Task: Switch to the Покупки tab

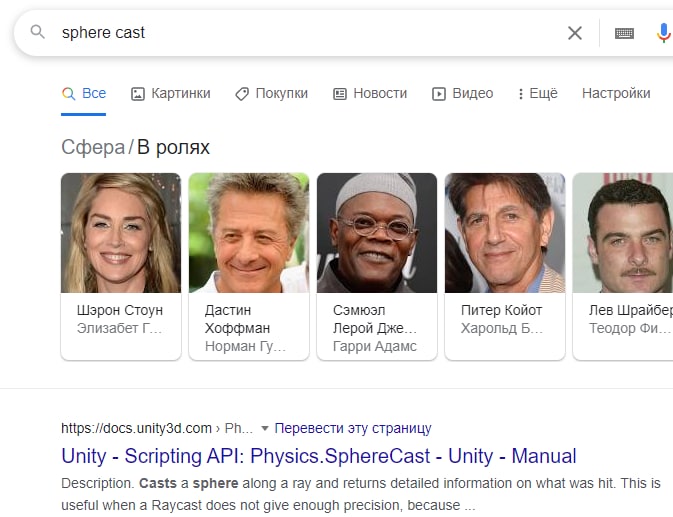Action: point(271,93)
